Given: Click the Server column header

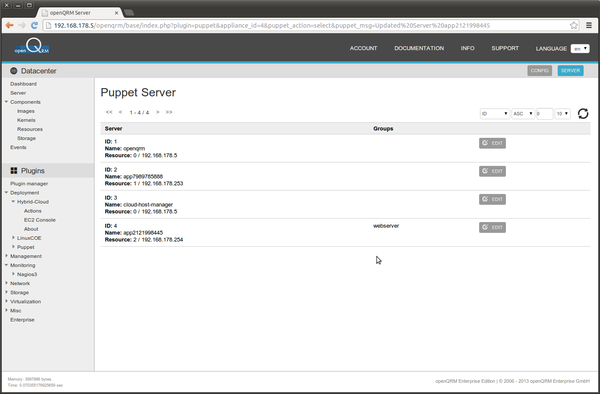Looking at the screenshot, I should click(x=113, y=129).
